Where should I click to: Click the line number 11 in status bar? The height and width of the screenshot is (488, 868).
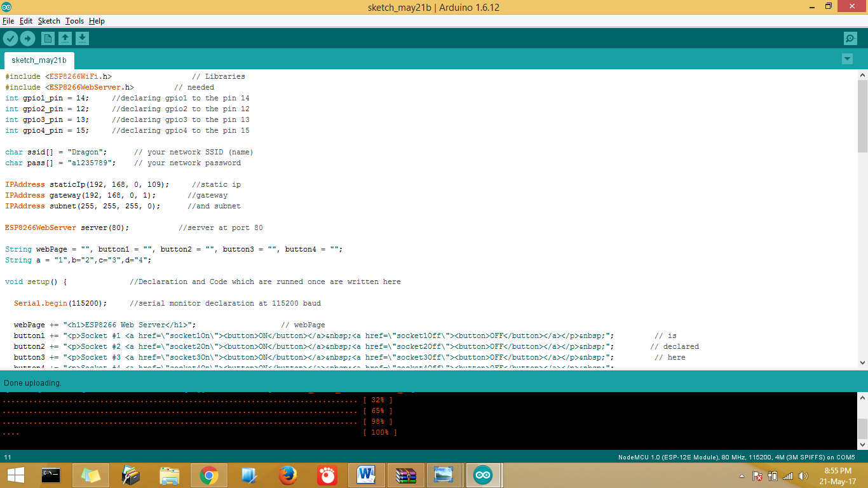tap(8, 457)
